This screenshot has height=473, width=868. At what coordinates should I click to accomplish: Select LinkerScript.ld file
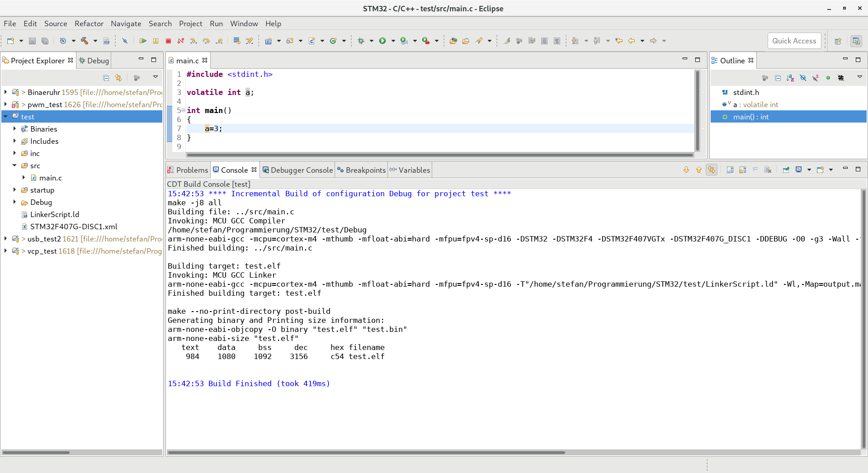point(55,214)
